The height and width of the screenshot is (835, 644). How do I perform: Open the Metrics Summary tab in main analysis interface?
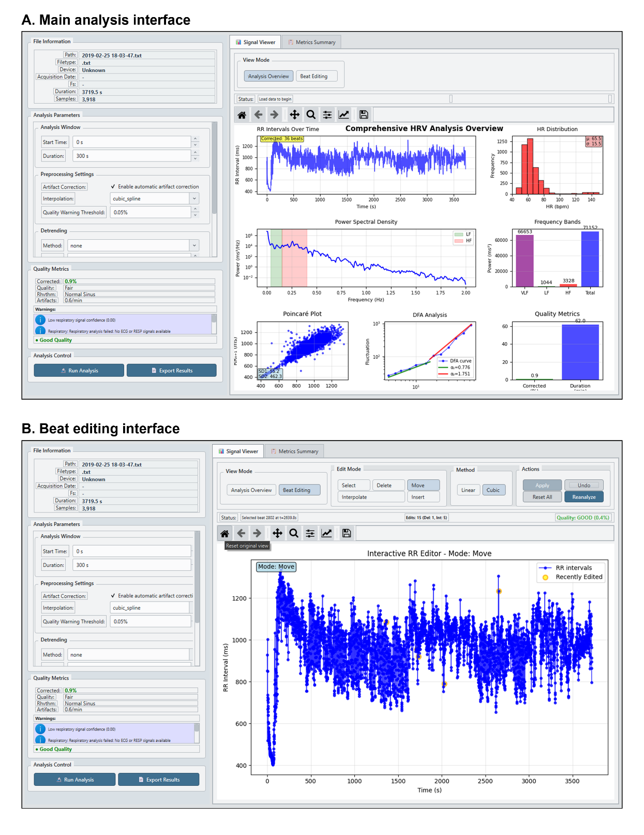tap(312, 42)
